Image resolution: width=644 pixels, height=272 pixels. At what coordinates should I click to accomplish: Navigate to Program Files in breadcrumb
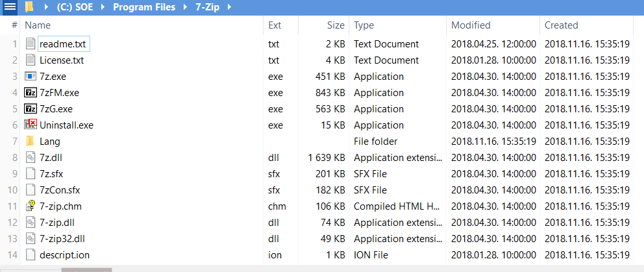tap(143, 7)
